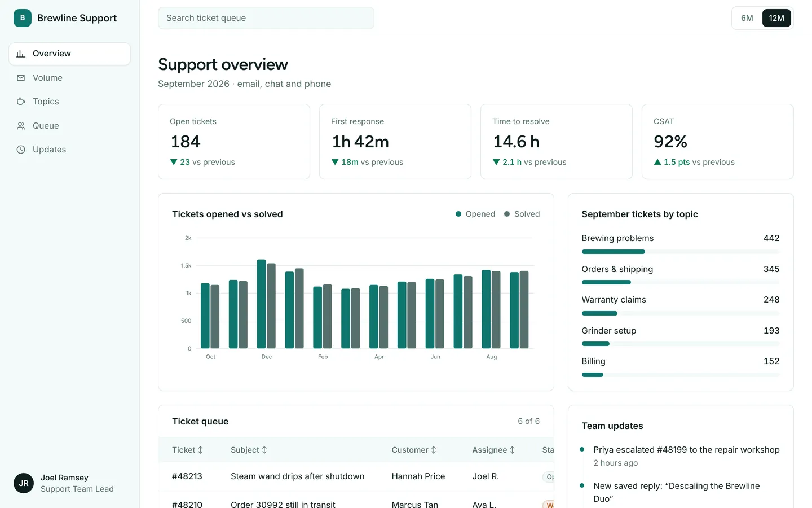Viewport: 812px width, 508px height.
Task: Open the Topics section
Action: point(69,102)
